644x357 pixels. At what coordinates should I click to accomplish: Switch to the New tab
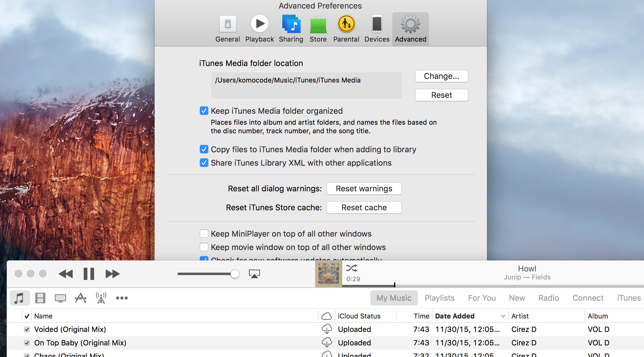tap(517, 298)
